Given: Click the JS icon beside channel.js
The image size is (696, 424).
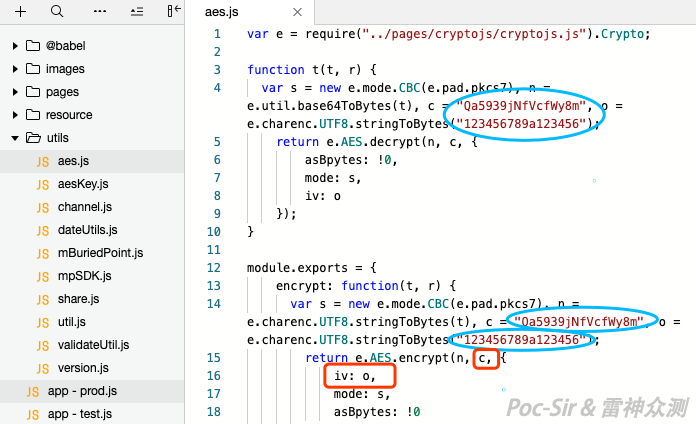Looking at the screenshot, I should click(x=43, y=208).
